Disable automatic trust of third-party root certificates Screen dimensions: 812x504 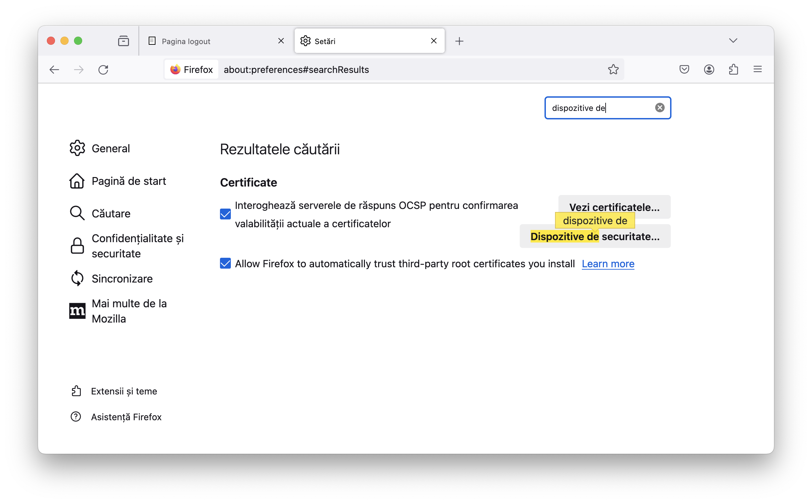(x=225, y=263)
